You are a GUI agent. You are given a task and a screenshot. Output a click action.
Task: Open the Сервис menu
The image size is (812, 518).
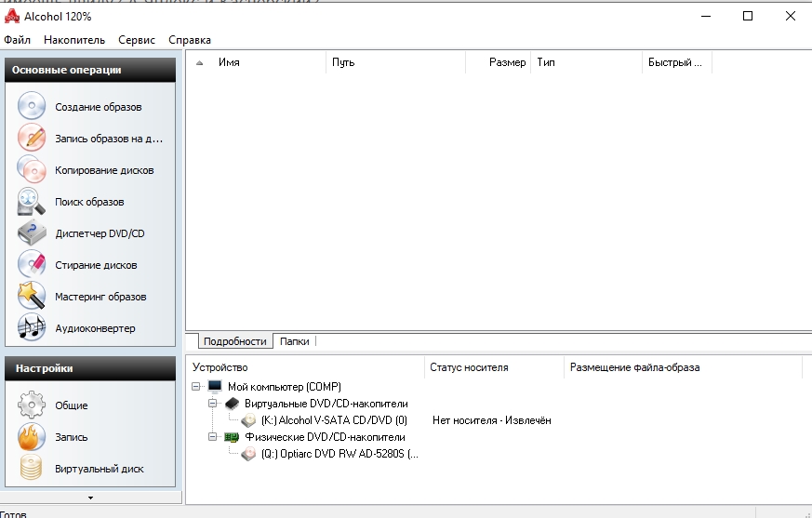point(137,40)
